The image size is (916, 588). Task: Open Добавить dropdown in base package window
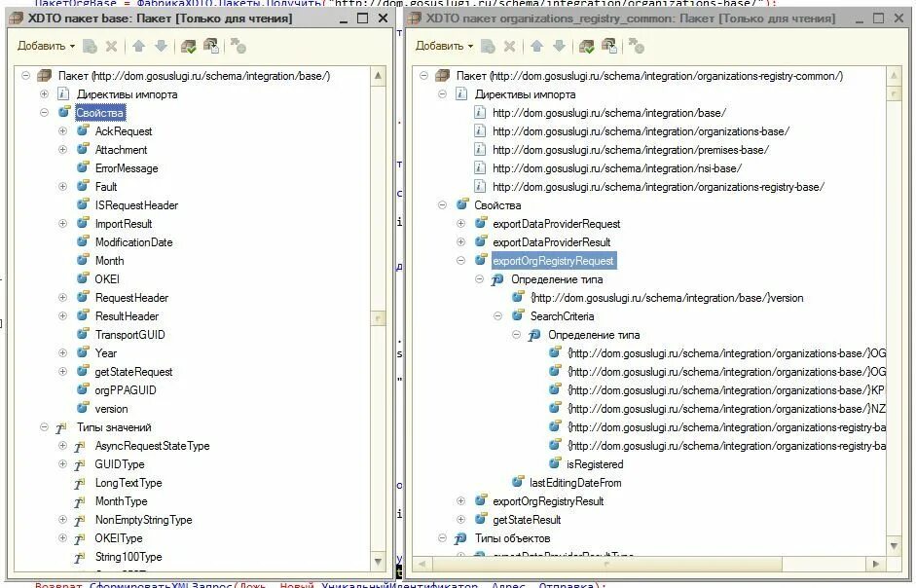[x=46, y=46]
